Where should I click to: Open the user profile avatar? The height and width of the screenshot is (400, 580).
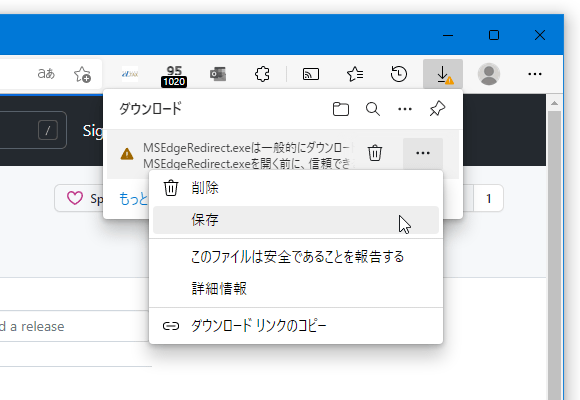coord(489,74)
